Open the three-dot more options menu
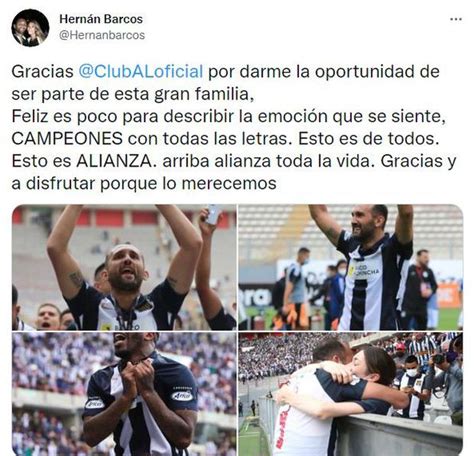This screenshot has height=456, width=474. (456, 19)
